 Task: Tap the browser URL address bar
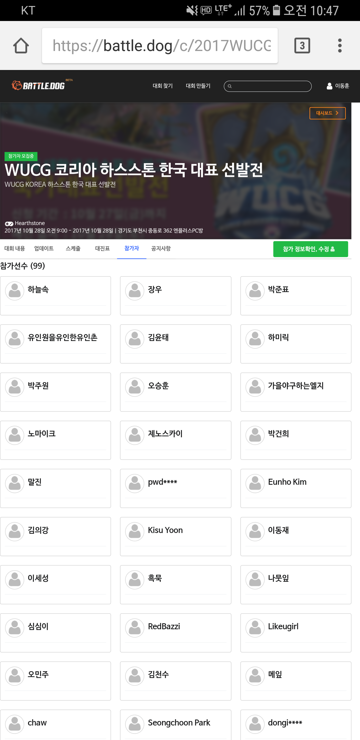[160, 46]
